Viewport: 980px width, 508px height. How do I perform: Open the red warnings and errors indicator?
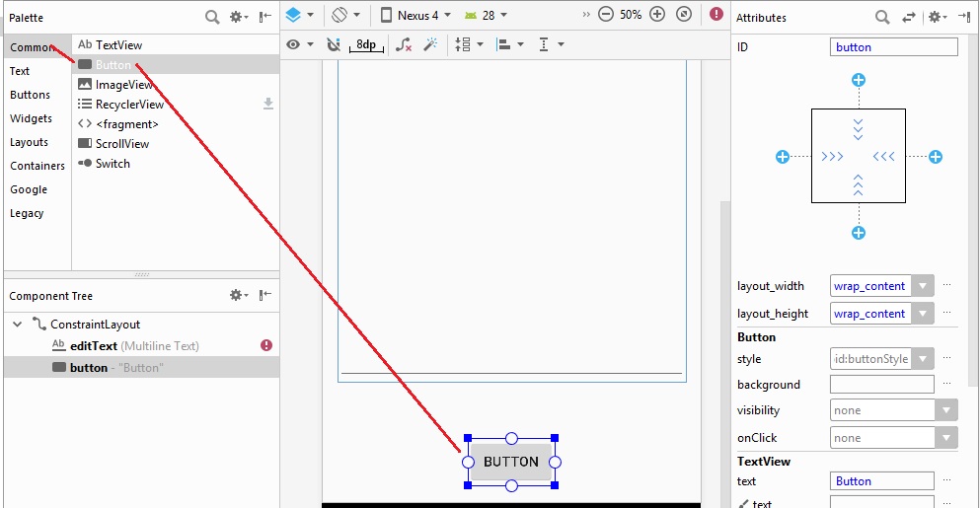point(716,15)
